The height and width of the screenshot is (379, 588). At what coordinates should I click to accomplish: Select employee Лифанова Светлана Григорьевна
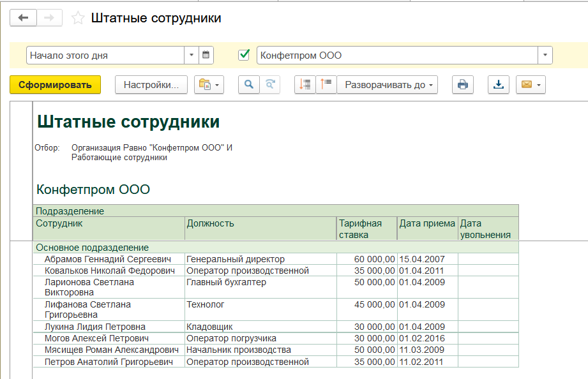[x=109, y=309]
